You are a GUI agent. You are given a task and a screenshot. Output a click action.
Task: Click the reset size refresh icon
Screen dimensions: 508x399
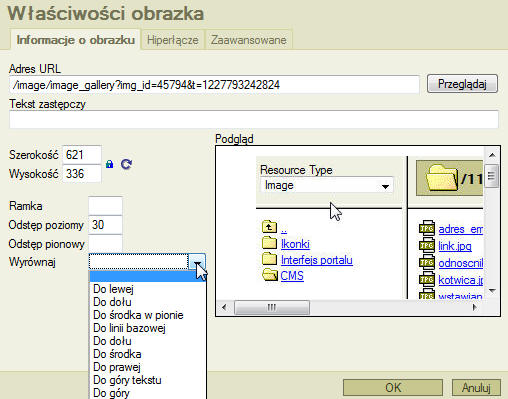126,164
